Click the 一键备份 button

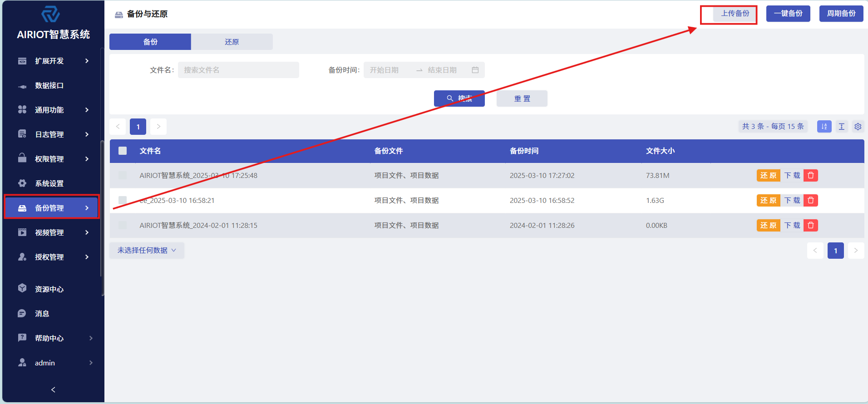click(x=788, y=14)
